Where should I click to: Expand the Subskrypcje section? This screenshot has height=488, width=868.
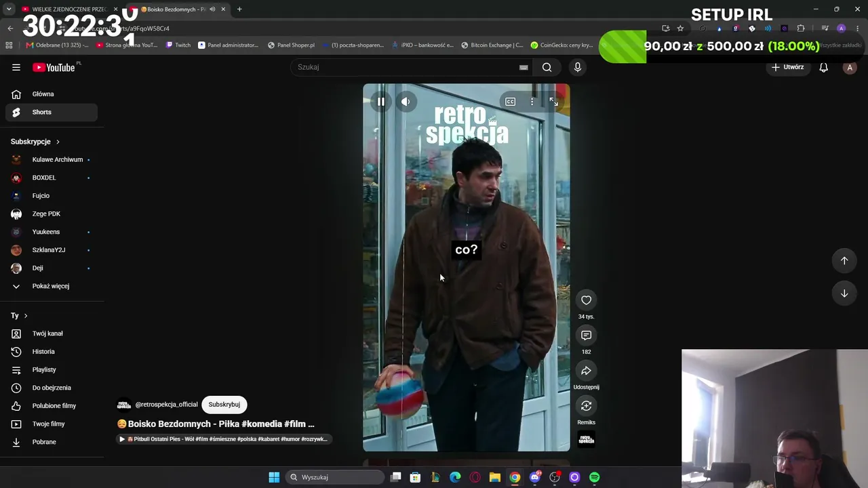point(35,142)
